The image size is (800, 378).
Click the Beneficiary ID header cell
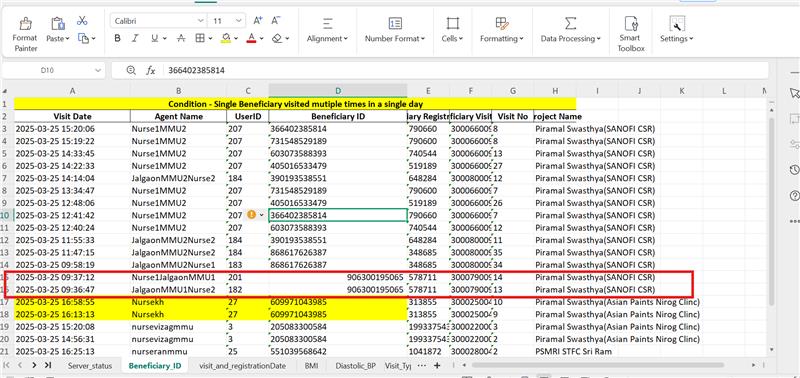338,116
